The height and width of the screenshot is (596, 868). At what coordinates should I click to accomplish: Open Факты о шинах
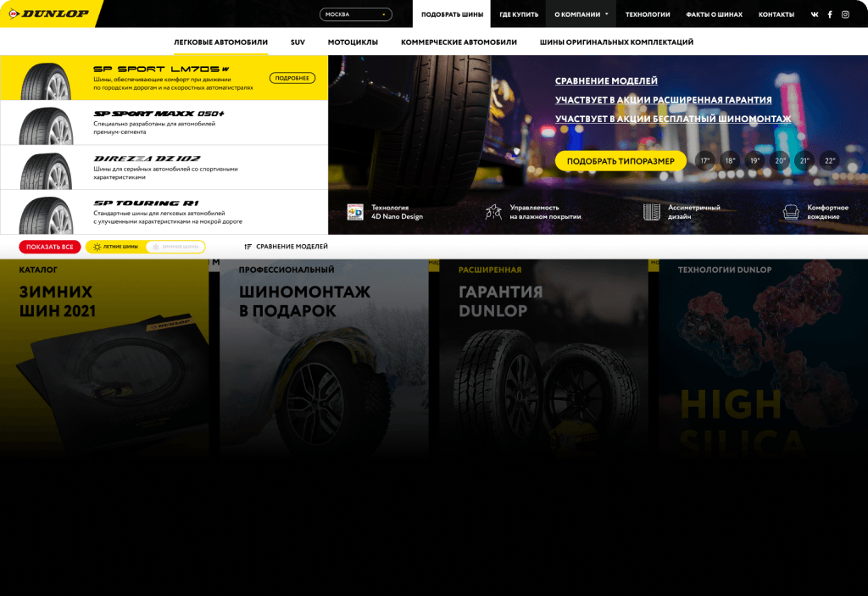tap(714, 14)
